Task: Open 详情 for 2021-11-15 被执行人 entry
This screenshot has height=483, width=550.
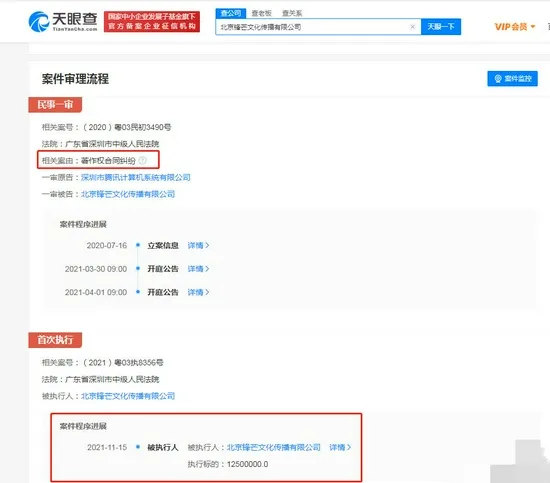Action: pos(340,447)
